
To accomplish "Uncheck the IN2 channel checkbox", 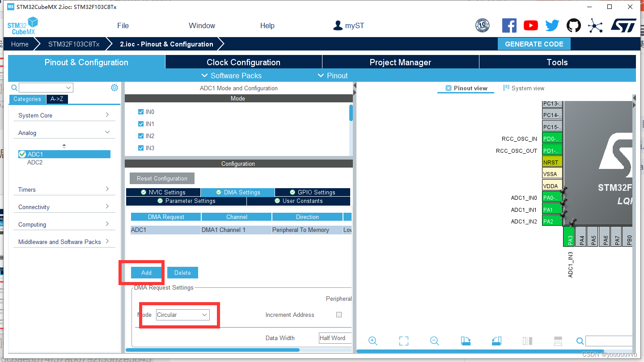I will [141, 136].
